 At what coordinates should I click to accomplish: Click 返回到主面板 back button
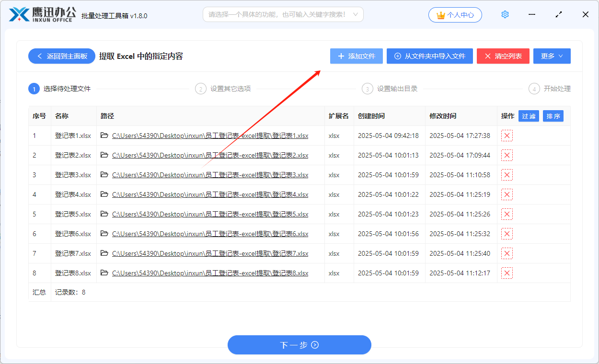(x=62, y=56)
